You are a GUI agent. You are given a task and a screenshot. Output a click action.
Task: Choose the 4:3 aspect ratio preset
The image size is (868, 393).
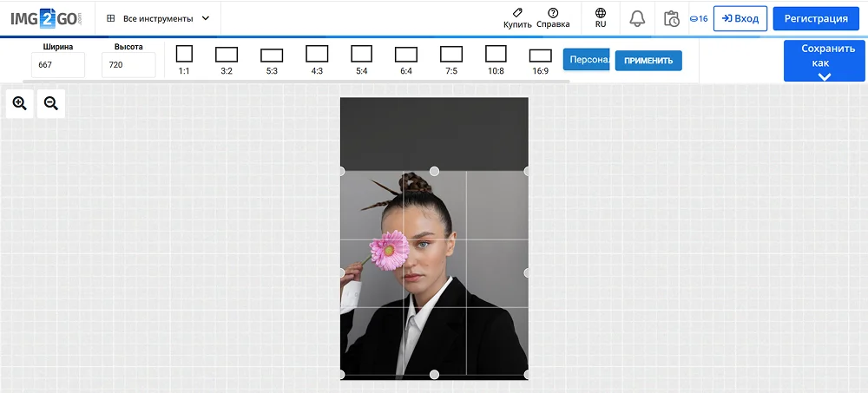click(x=317, y=59)
